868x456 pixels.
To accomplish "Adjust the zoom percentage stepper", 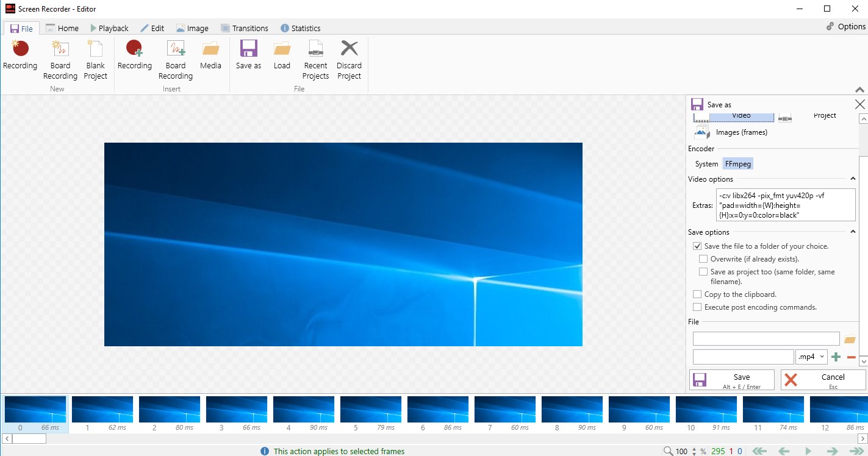I will tap(694, 451).
